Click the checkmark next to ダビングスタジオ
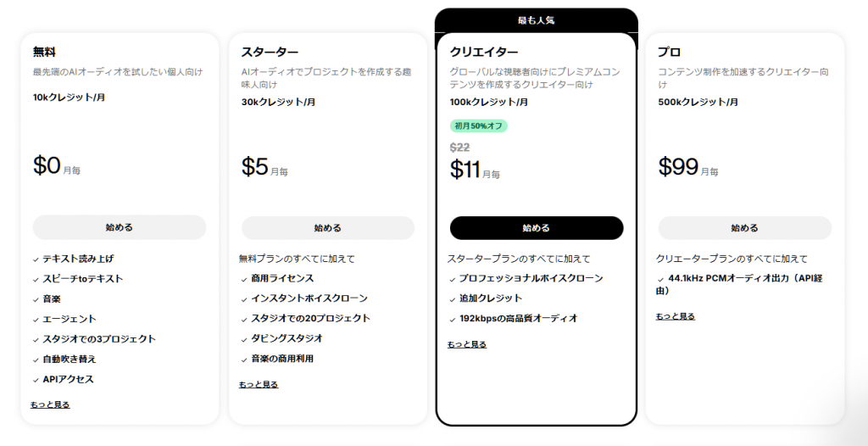Viewport: 868px width, 446px height. pos(244,339)
